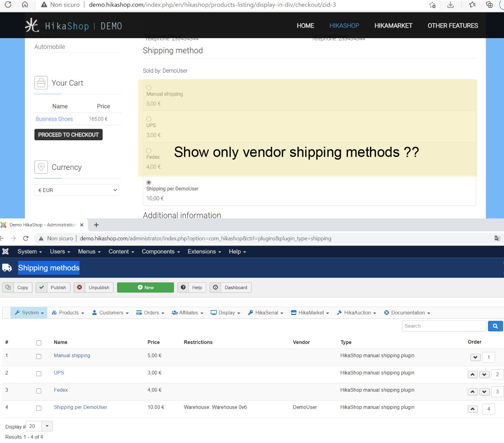Open the Joomla System top menu

coord(30,251)
